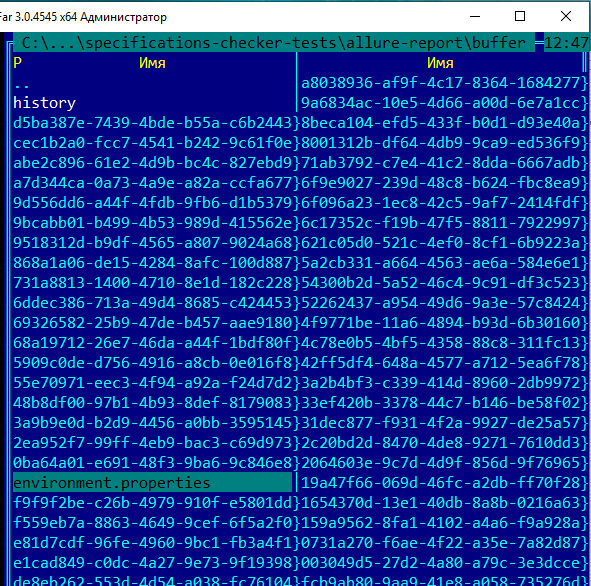Select file 4c78e0b5-4bf5-4358-88c8-311fc13
The height and width of the screenshot is (586, 591).
coord(440,343)
